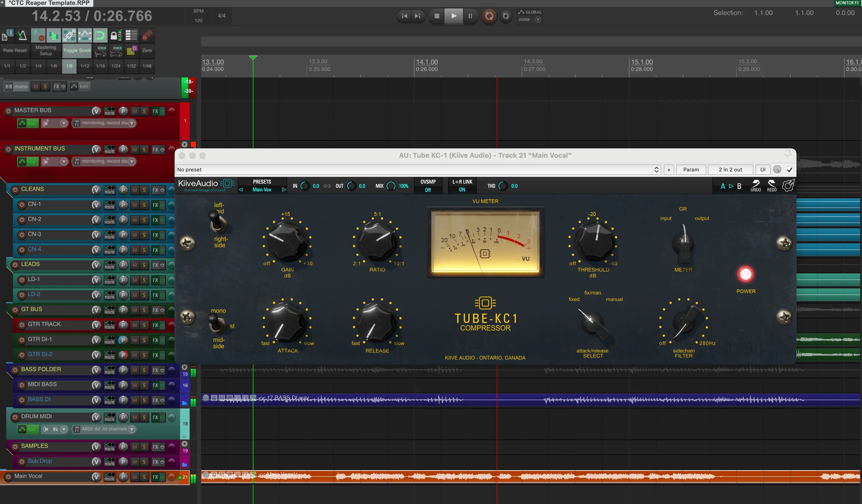Toggle OVSMP oversampling Off setting
862x504 pixels.
428,190
